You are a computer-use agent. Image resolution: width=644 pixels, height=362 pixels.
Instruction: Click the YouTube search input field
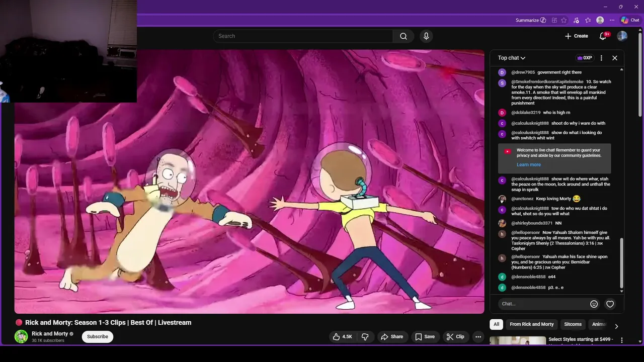(303, 36)
